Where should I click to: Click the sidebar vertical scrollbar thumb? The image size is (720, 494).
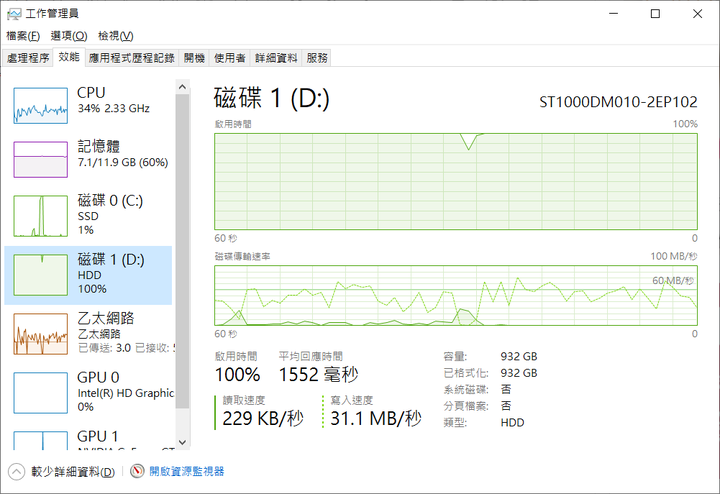point(182,251)
